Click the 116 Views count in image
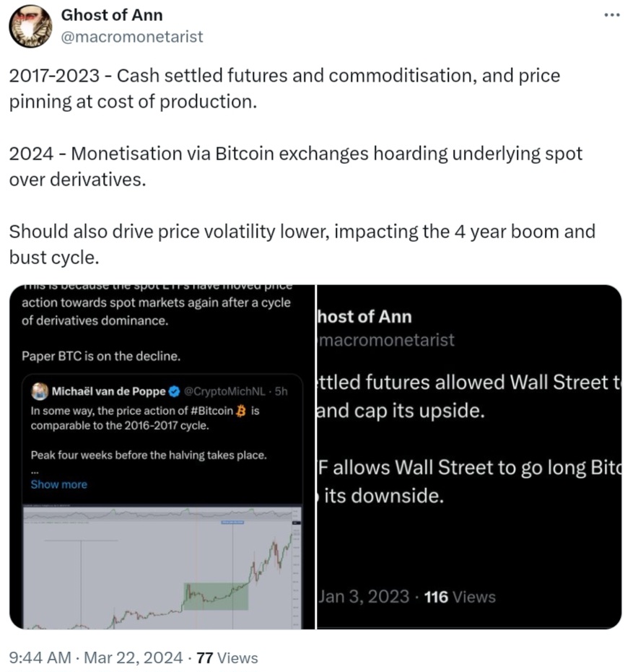Image resolution: width=638 pixels, height=672 pixels. coord(460,597)
